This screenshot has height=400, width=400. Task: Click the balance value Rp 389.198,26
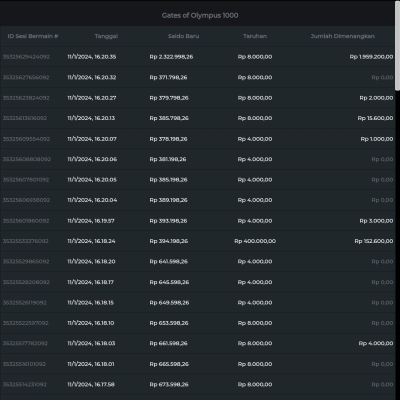pyautogui.click(x=169, y=200)
